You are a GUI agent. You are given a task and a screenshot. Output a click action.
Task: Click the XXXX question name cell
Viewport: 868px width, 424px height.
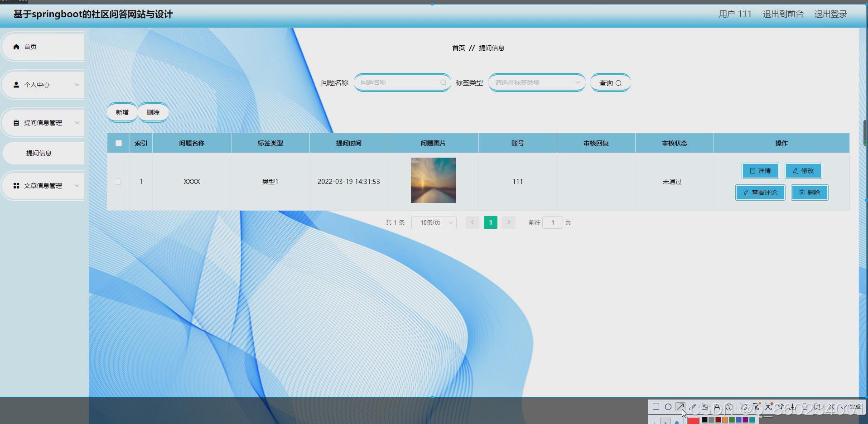(x=192, y=182)
